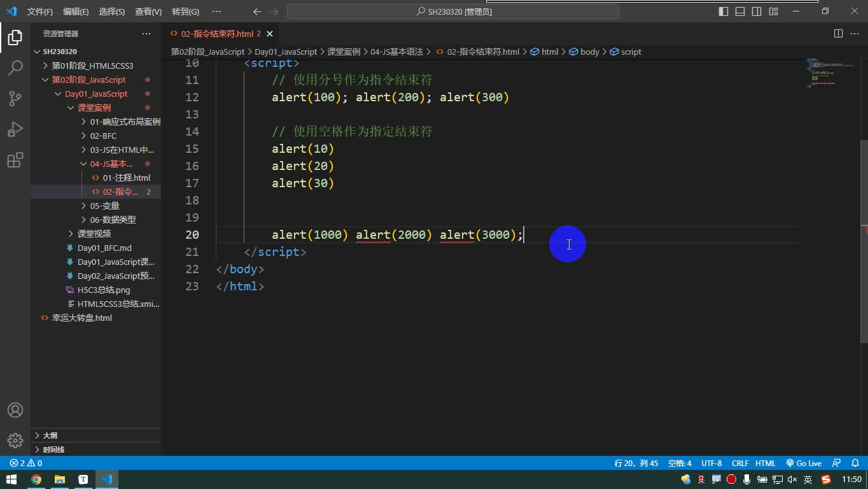The height and width of the screenshot is (489, 868).
Task: Toggle primary sidebar layout button
Action: (724, 11)
